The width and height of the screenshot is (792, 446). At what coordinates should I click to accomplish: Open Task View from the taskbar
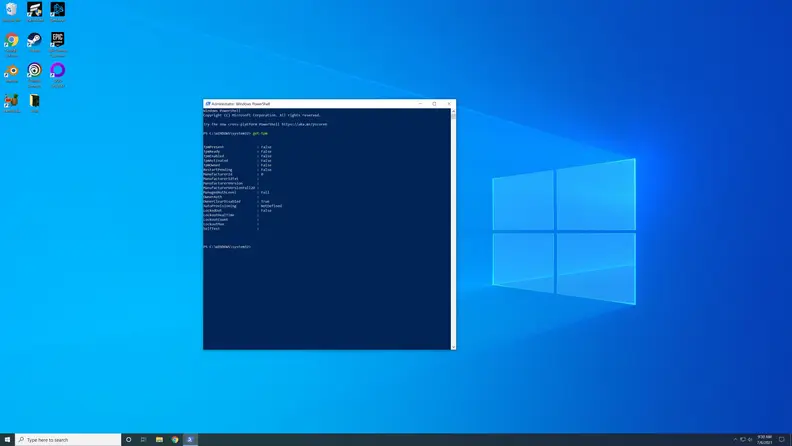[x=143, y=439]
